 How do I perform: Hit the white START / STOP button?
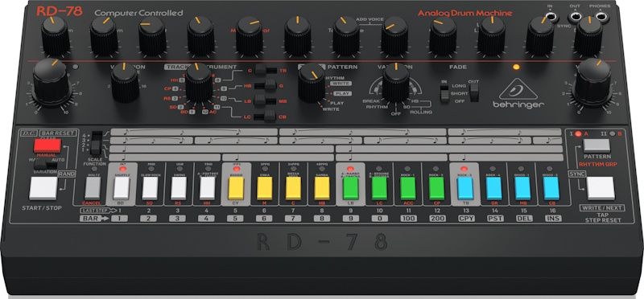click(43, 188)
